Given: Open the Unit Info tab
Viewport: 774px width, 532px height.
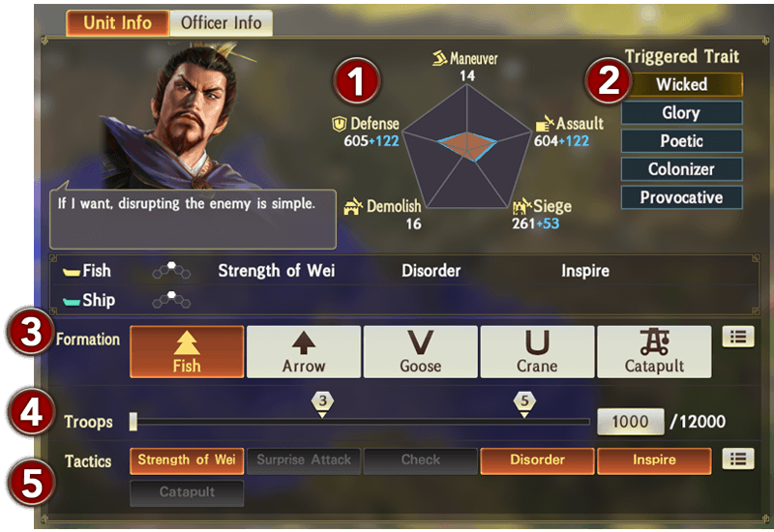Looking at the screenshot, I should tap(117, 22).
